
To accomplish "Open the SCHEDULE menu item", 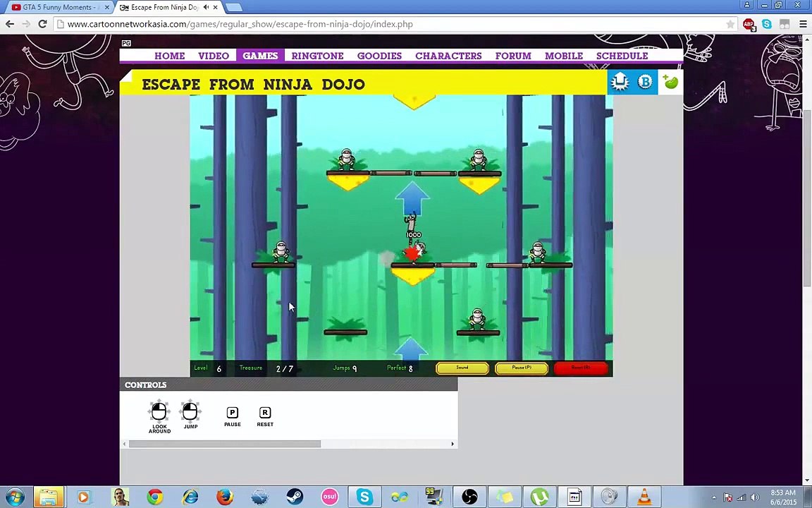I will [x=622, y=56].
